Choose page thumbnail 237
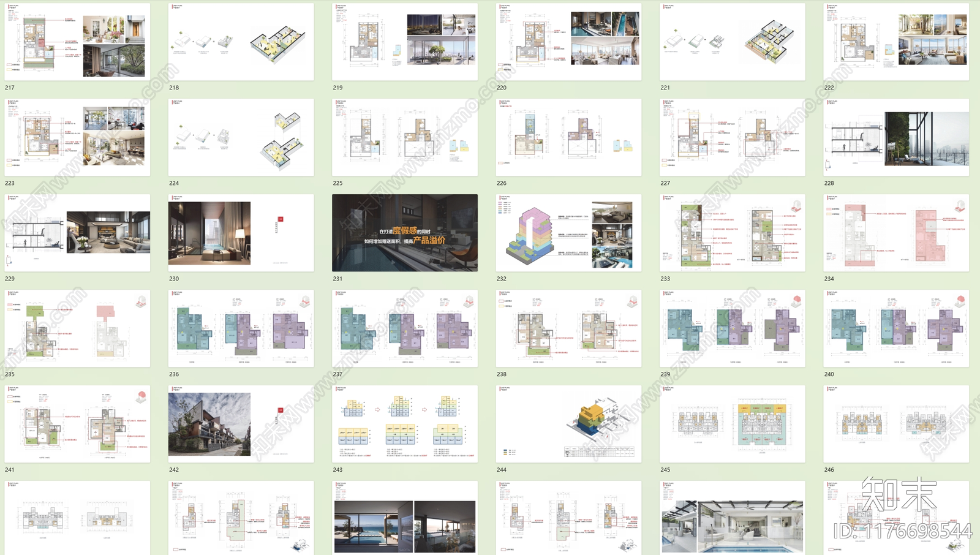Screen dimensions: 980x555 pyautogui.click(x=405, y=328)
